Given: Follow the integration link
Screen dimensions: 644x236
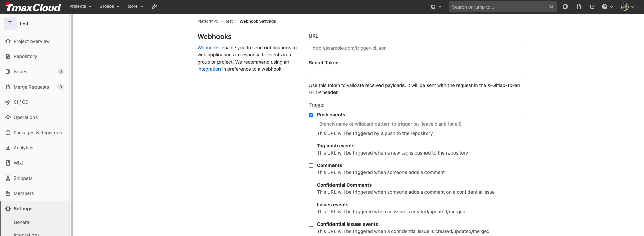Looking at the screenshot, I should [x=209, y=69].
